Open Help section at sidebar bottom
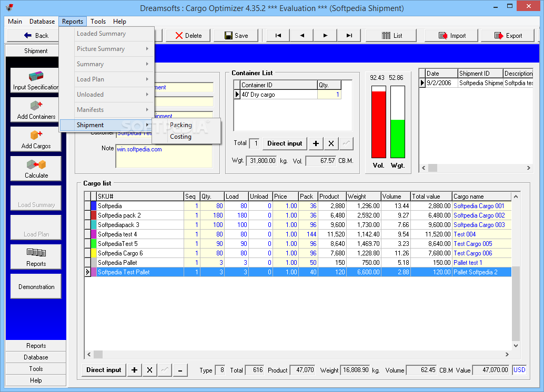This screenshot has height=392, width=544. [36, 380]
